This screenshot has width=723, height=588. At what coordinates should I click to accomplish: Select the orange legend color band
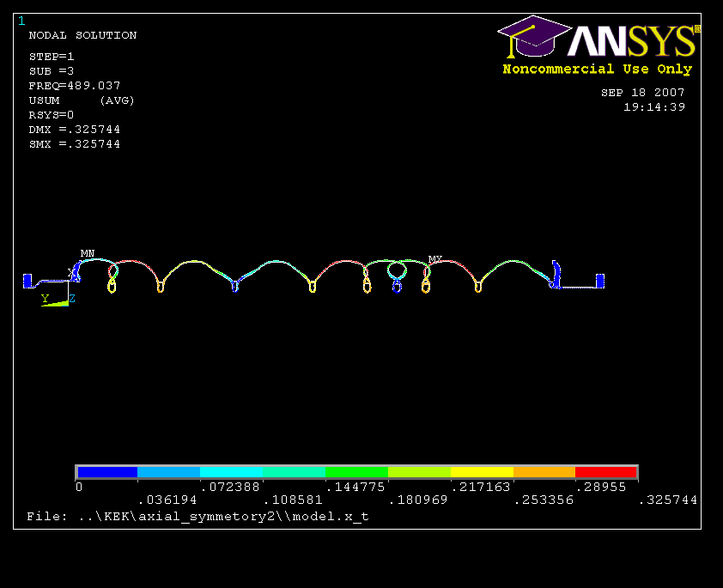[544, 472]
